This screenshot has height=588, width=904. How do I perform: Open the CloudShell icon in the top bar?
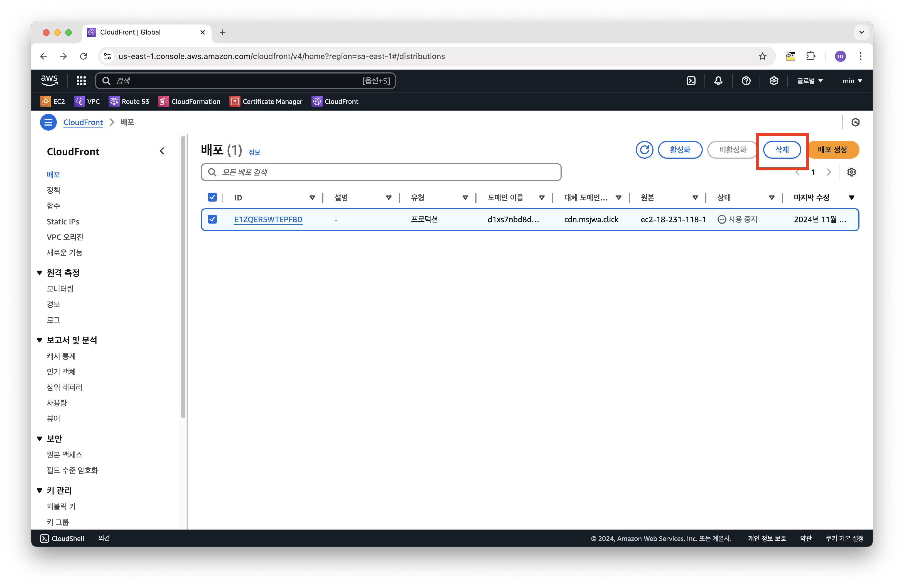click(691, 81)
